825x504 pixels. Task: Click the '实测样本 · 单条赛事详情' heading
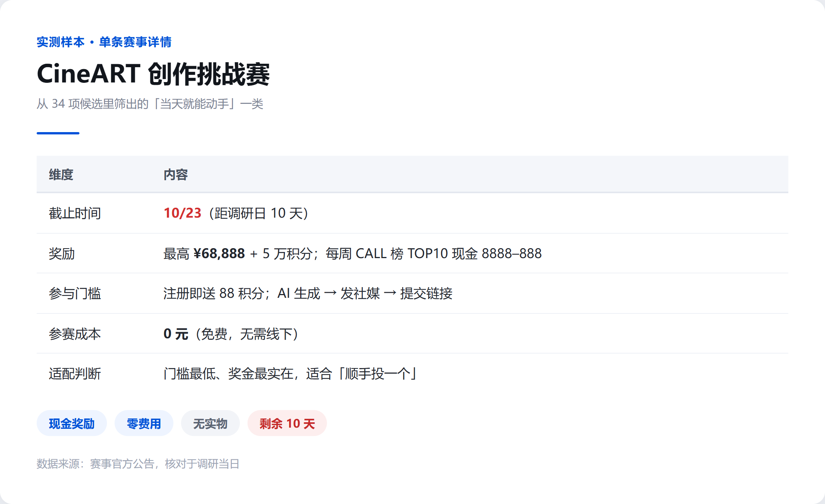(104, 42)
